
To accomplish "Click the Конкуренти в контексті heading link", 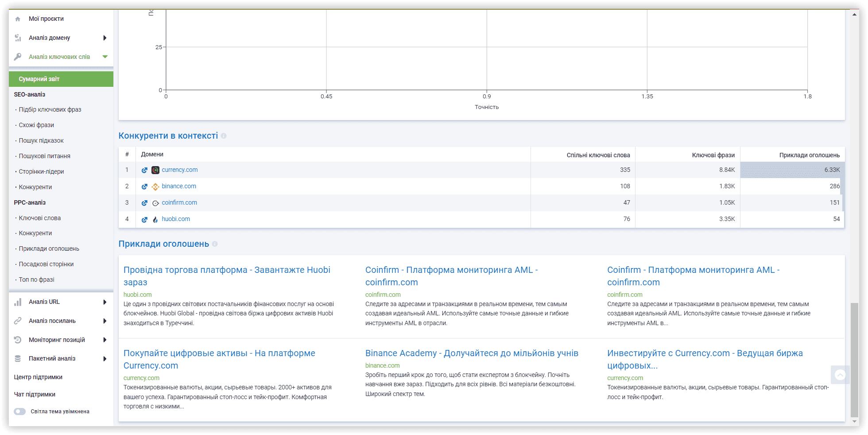I will pos(168,136).
